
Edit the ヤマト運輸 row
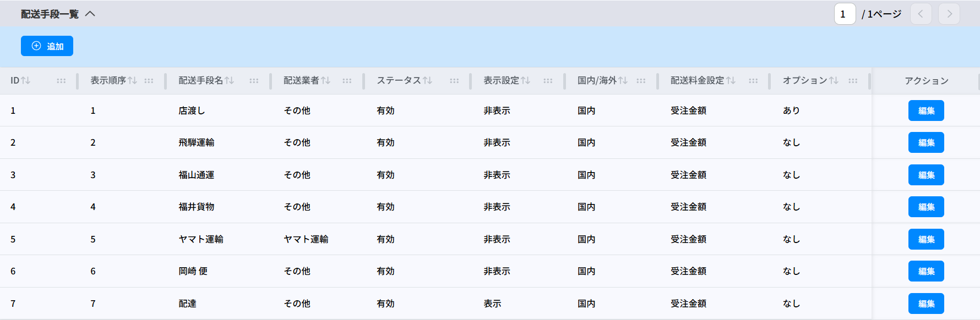[926, 239]
